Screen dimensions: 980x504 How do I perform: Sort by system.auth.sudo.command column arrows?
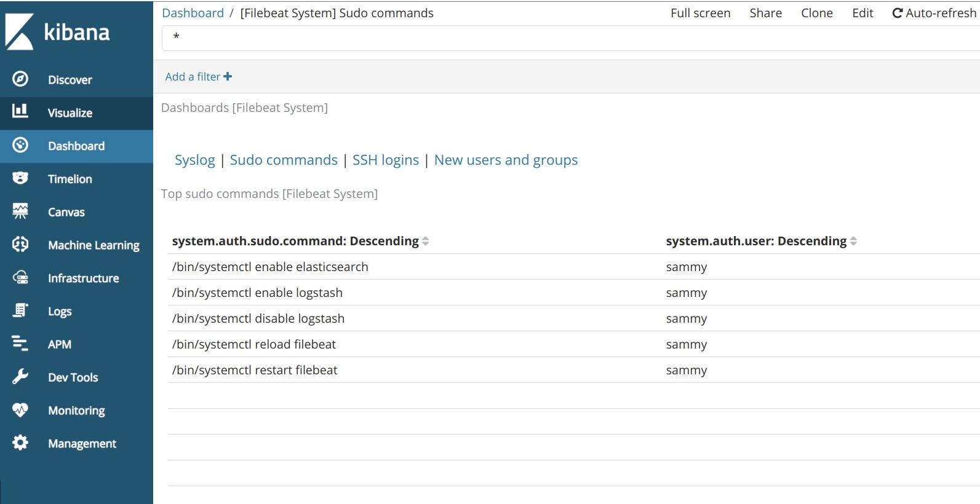click(425, 242)
